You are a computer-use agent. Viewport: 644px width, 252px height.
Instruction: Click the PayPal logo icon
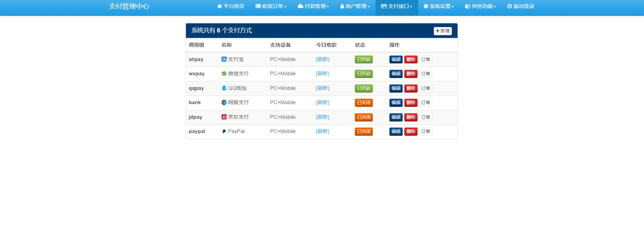point(224,132)
